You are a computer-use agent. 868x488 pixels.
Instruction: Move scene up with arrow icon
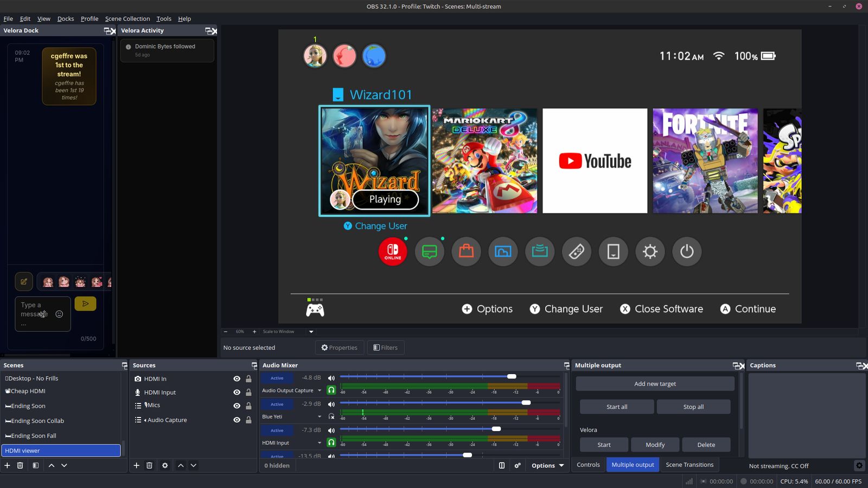tap(52, 465)
